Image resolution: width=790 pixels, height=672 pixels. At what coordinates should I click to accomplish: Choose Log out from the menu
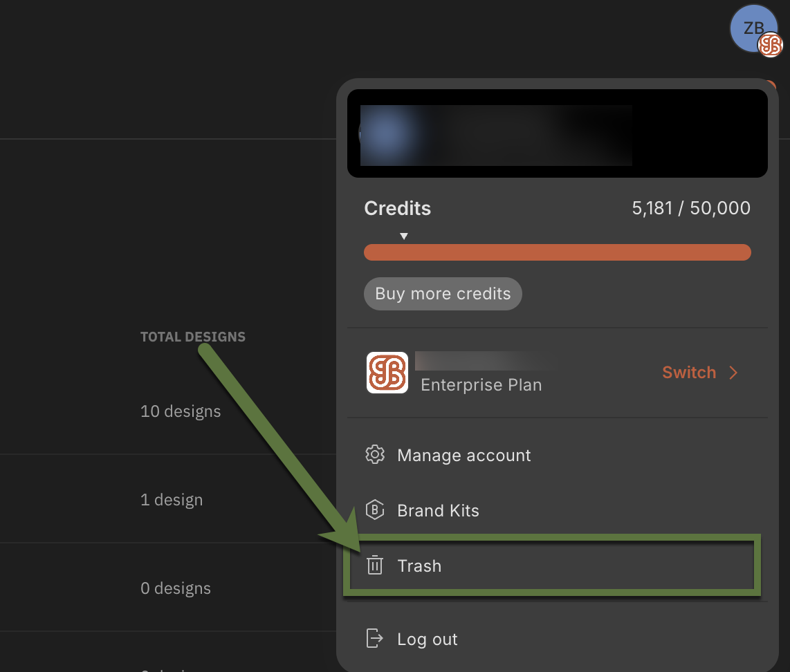click(427, 639)
